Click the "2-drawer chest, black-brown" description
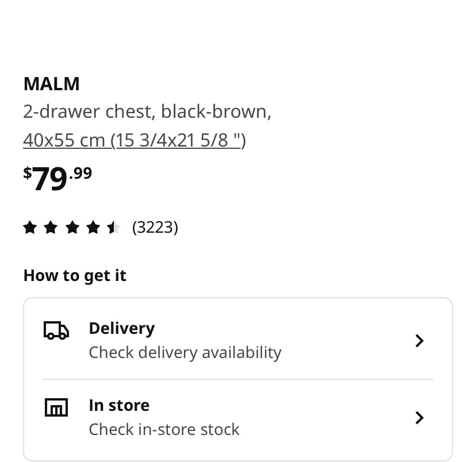 coord(147,111)
